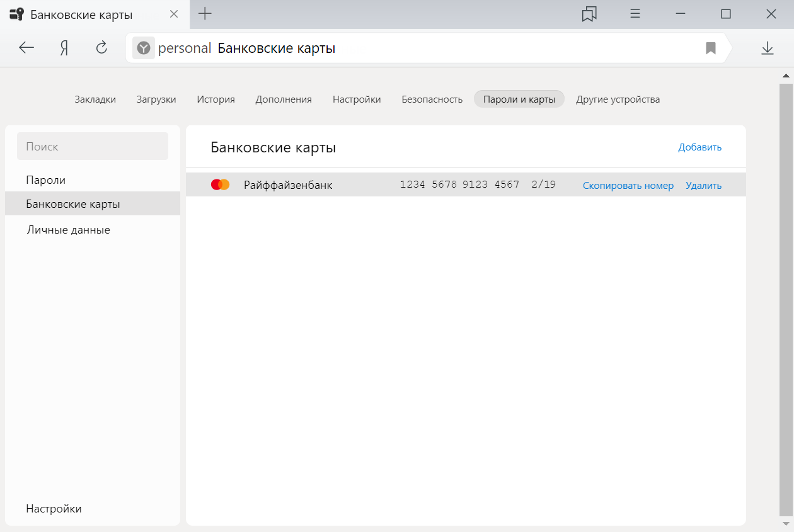This screenshot has height=532, width=794.
Task: Switch to the Загрузки tab
Action: pos(156,99)
